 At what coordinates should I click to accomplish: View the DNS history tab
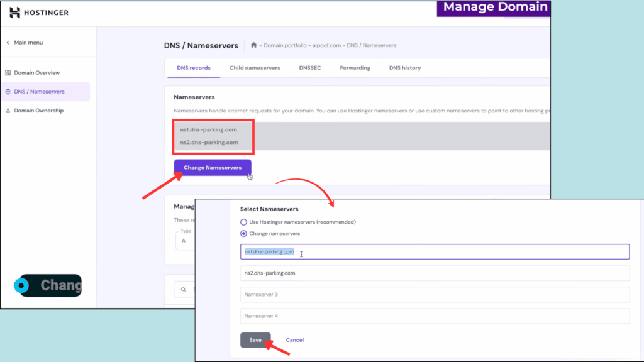[405, 68]
